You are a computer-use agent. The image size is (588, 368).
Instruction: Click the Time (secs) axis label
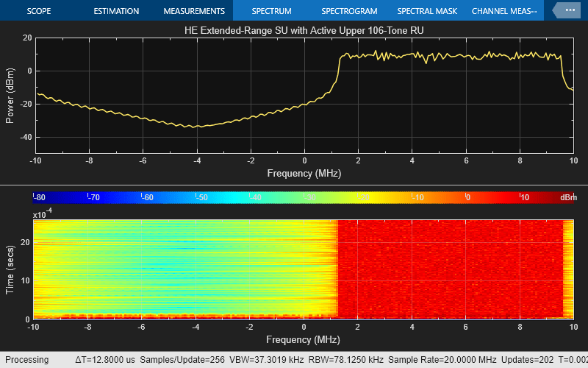[10, 269]
